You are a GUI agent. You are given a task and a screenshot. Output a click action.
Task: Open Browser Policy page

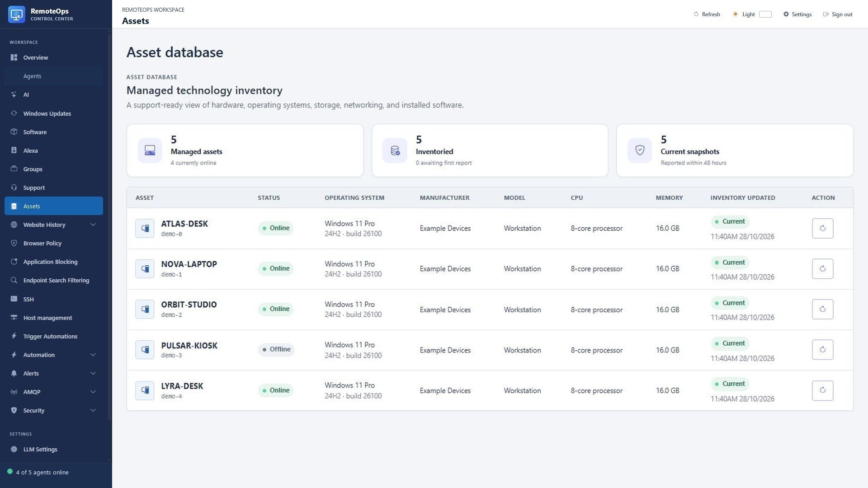tap(54, 244)
